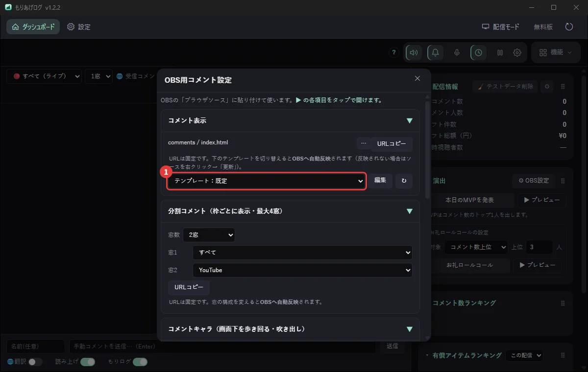This screenshot has width=588, height=372.
Task: Open the toolbar gear settings icon
Action: (517, 52)
